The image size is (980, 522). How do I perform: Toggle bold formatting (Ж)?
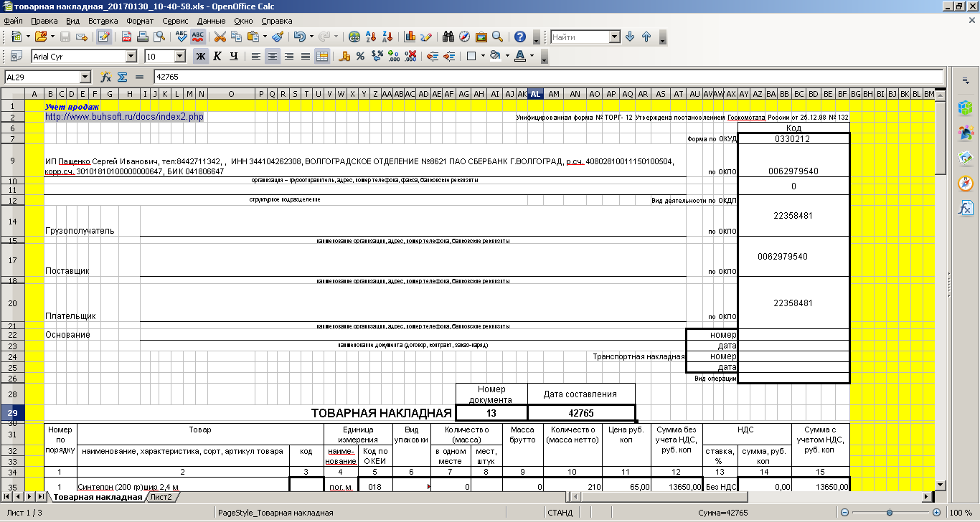[201, 56]
